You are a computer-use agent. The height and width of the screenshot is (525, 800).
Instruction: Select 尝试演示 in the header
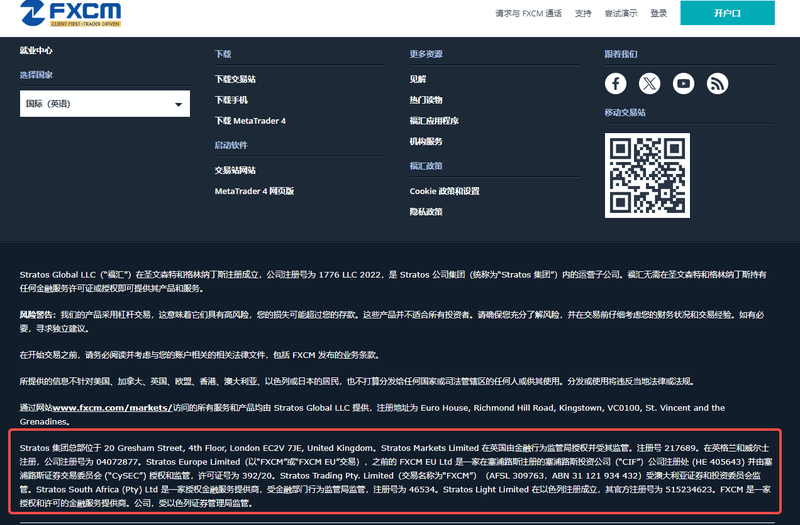click(620, 13)
